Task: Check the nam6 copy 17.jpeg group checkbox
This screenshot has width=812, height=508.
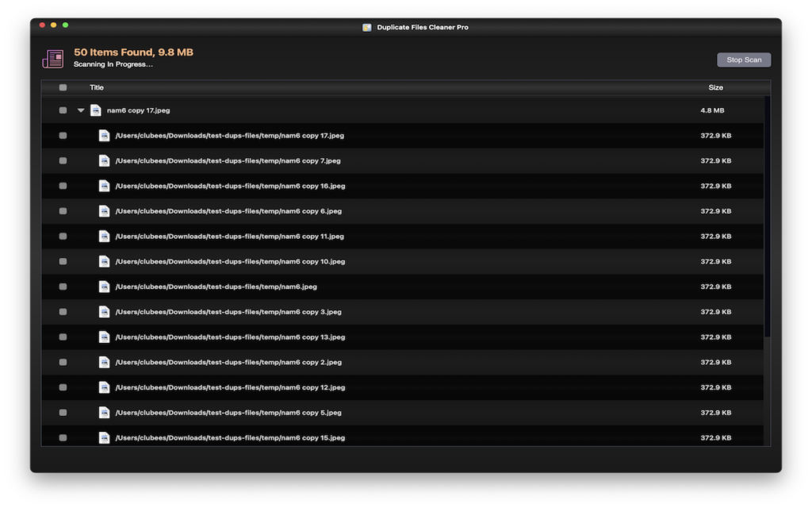Action: coord(63,110)
